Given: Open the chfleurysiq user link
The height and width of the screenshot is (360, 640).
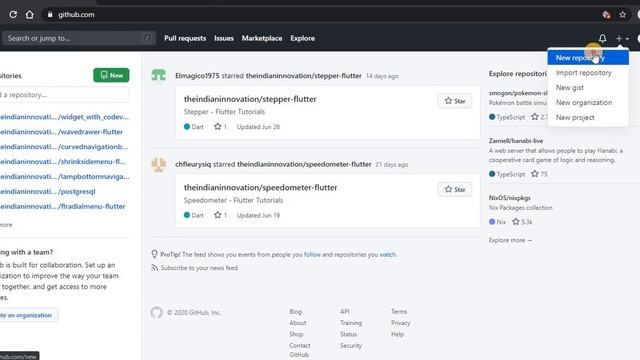Looking at the screenshot, I should (x=193, y=164).
